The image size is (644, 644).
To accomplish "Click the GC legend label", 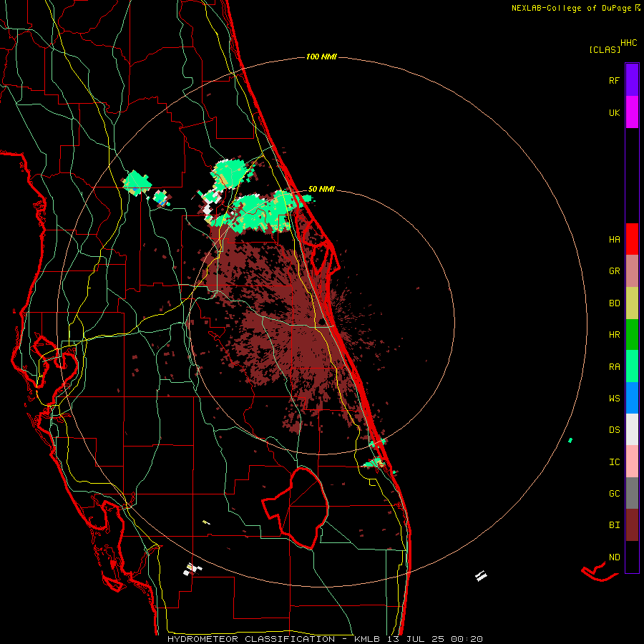I will tap(614, 494).
